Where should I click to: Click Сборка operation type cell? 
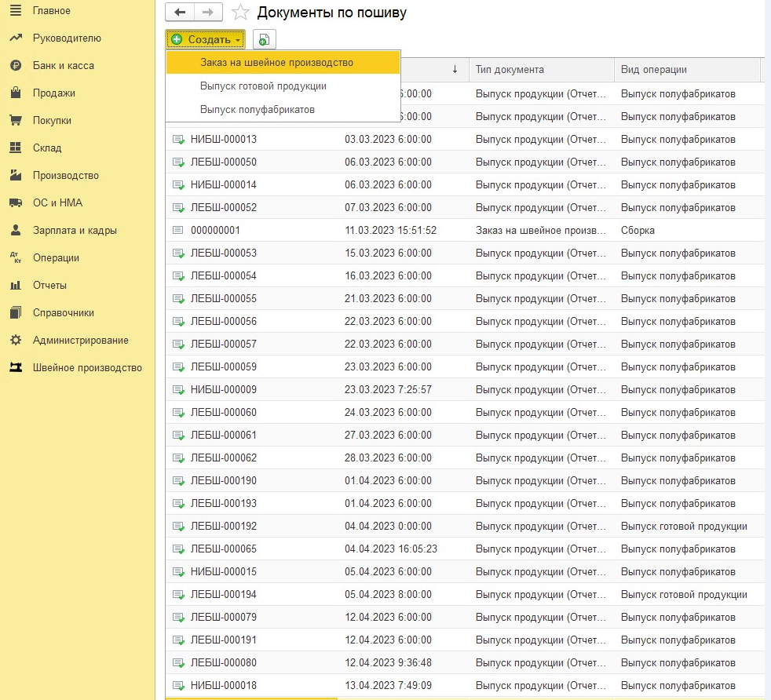coord(638,230)
